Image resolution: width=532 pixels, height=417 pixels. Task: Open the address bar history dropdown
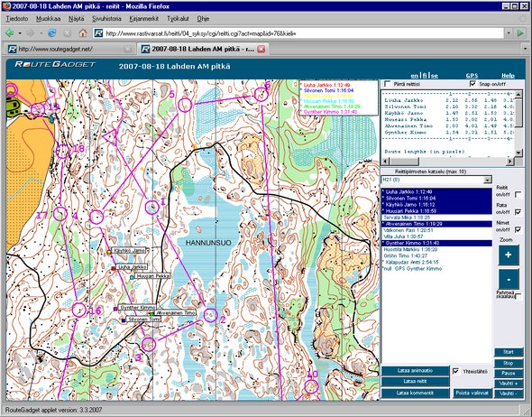coord(509,33)
